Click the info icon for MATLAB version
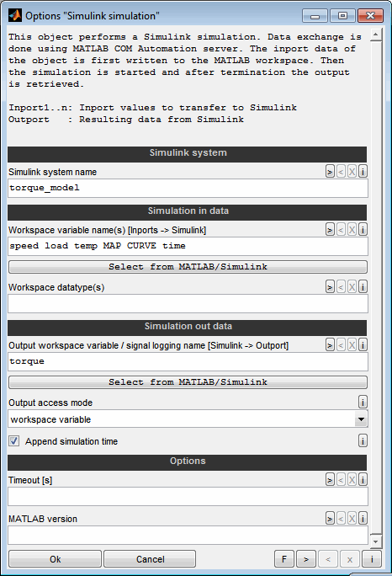Screen dimensions: 392x576 click(363, 519)
